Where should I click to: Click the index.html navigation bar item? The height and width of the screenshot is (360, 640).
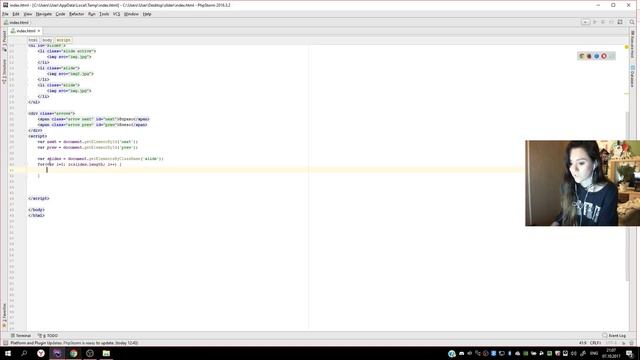pyautogui.click(x=17, y=22)
